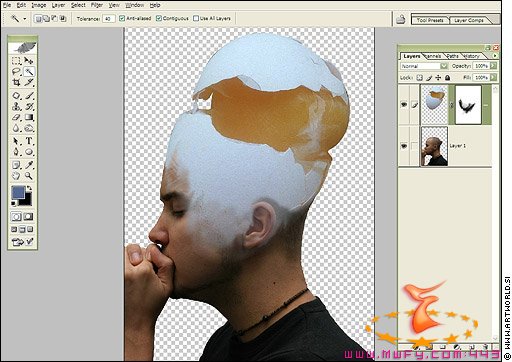
Task: Choose Add to selection mode
Action: pos(47,19)
